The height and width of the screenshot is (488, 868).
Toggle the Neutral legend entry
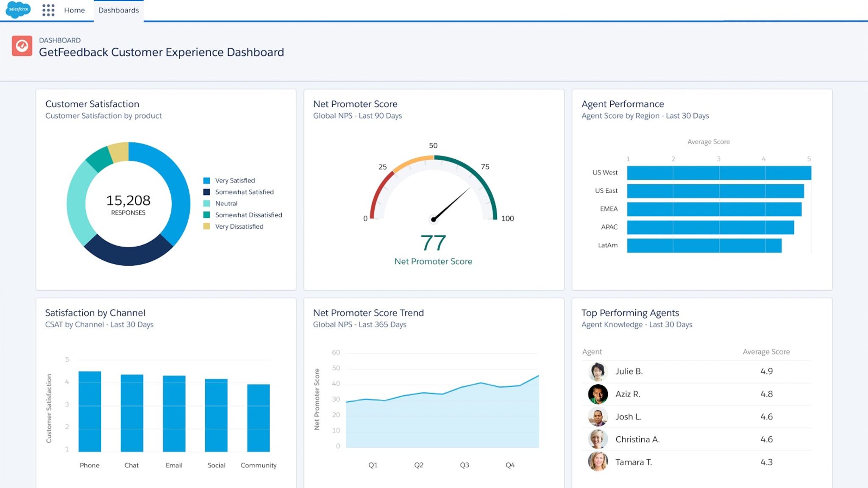click(x=226, y=203)
